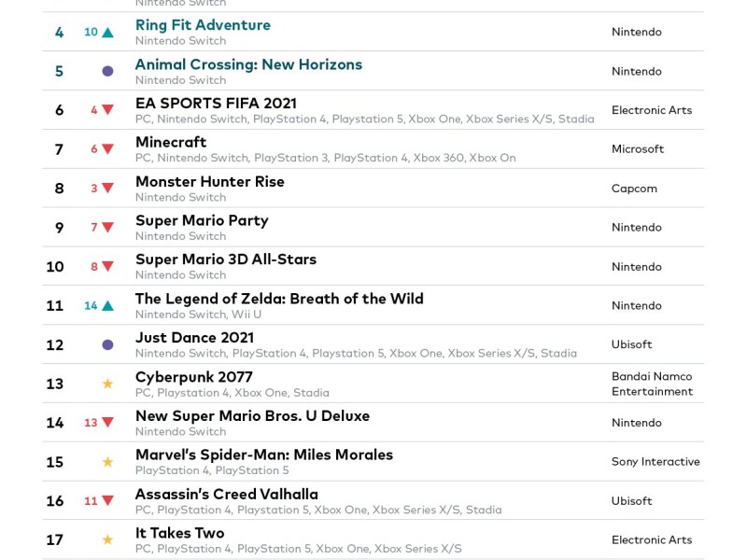Click the Capcom publisher name

click(634, 189)
